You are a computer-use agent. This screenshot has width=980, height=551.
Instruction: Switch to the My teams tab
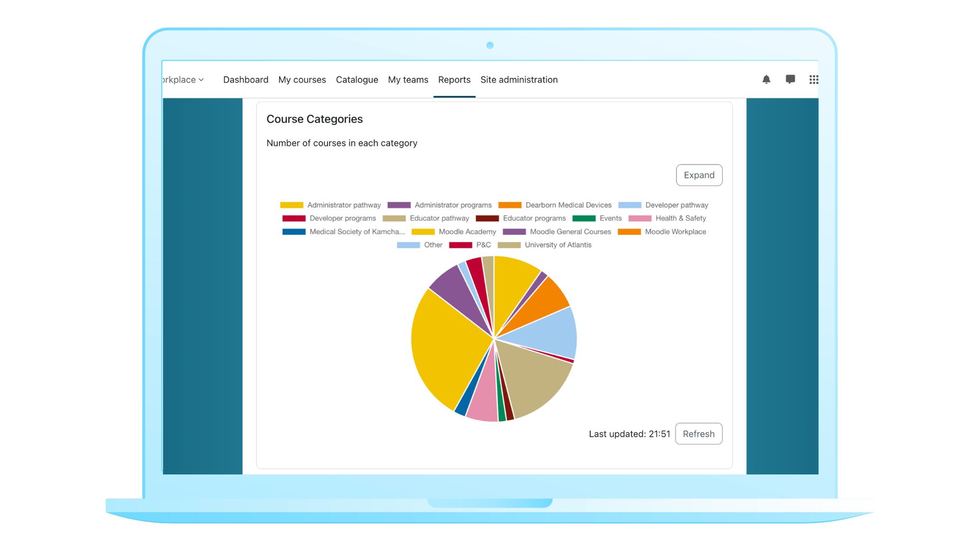click(x=408, y=80)
